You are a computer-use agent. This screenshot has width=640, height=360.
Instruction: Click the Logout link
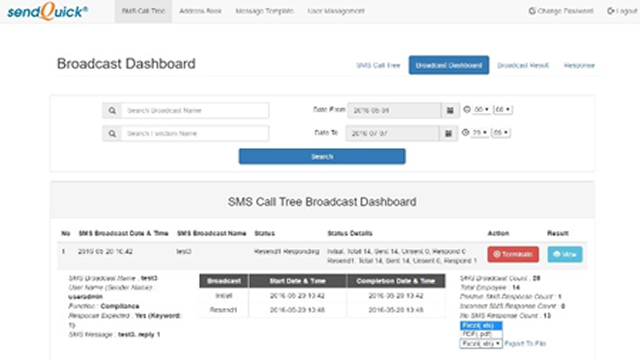[622, 11]
